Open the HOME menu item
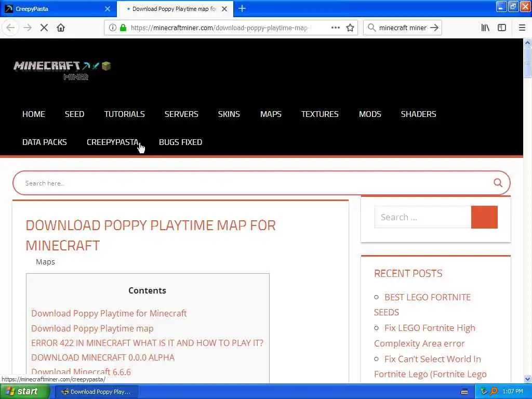The width and height of the screenshot is (532, 399). [34, 114]
